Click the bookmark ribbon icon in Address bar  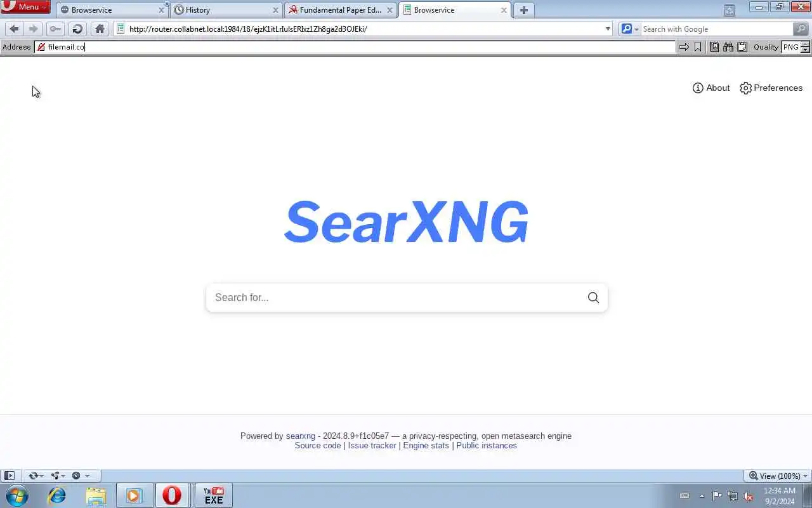[698, 47]
